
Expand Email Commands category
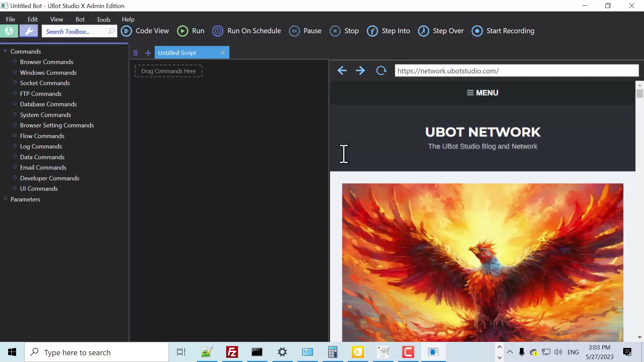point(15,167)
